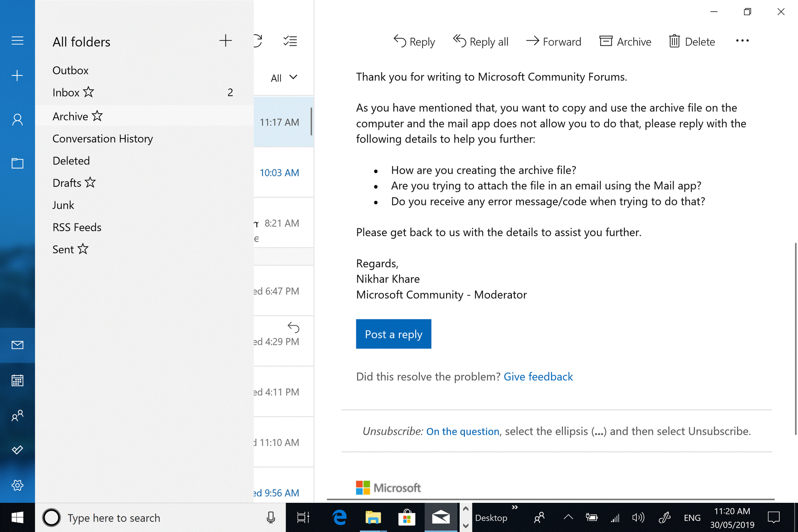The height and width of the screenshot is (532, 798).
Task: Click the taskbar search box
Action: click(160, 518)
